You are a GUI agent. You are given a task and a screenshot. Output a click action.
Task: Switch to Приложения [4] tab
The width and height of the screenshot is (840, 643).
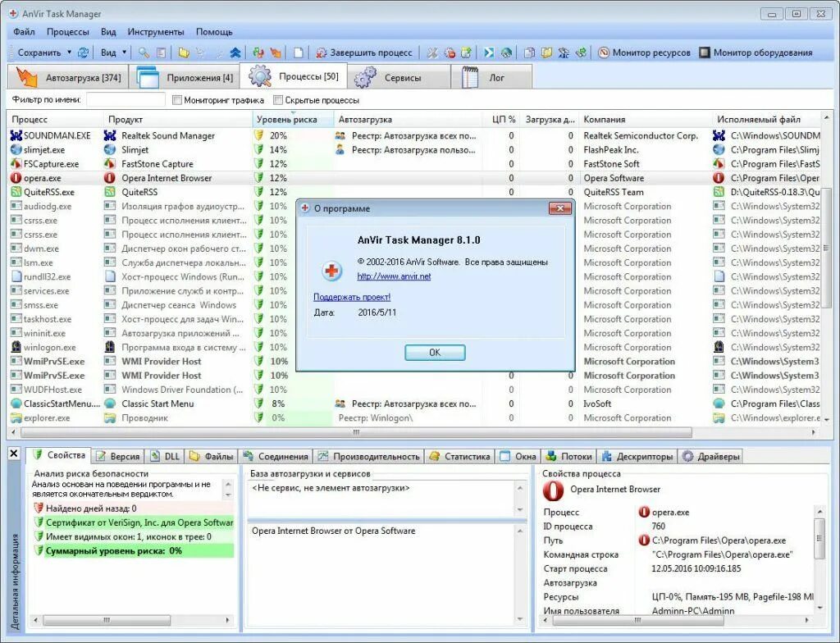click(x=185, y=77)
